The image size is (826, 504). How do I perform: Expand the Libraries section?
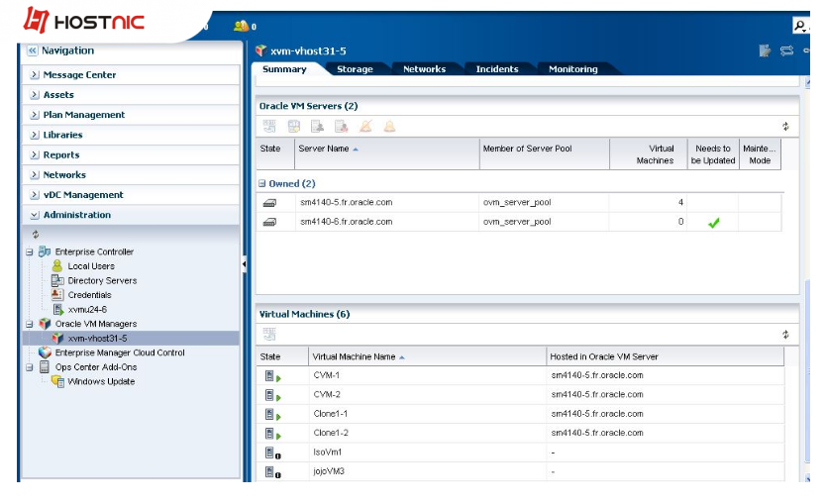(35, 135)
